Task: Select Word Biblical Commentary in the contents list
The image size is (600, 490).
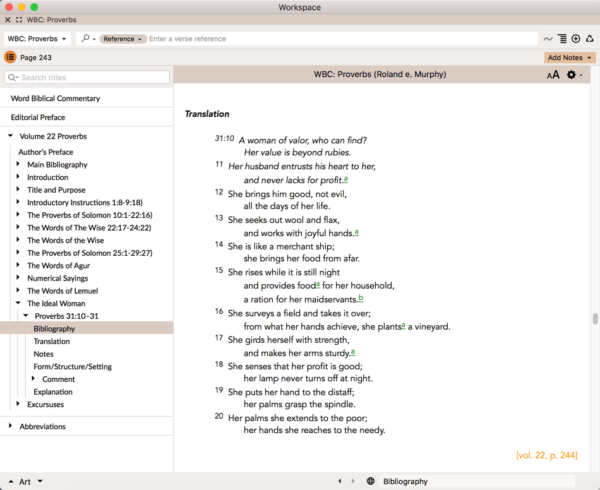Action: click(x=55, y=98)
